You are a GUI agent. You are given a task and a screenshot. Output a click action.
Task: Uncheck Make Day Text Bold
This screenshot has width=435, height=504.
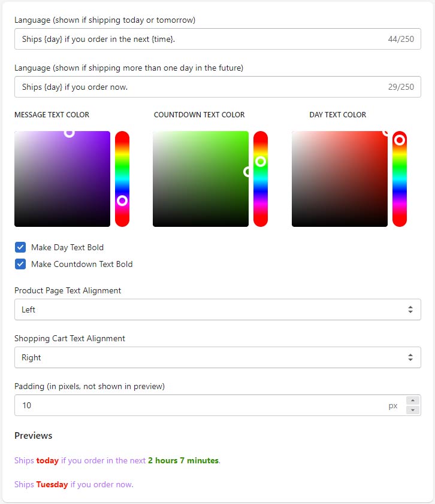[x=20, y=247]
